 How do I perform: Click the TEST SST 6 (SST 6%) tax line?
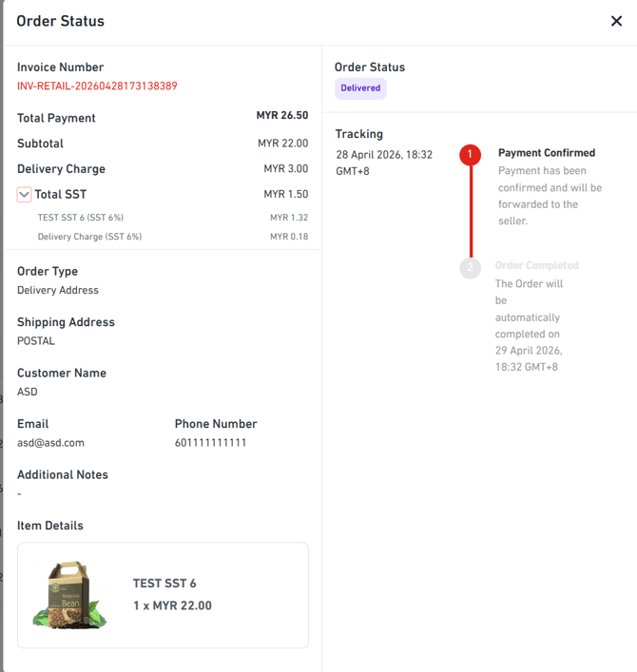(81, 218)
